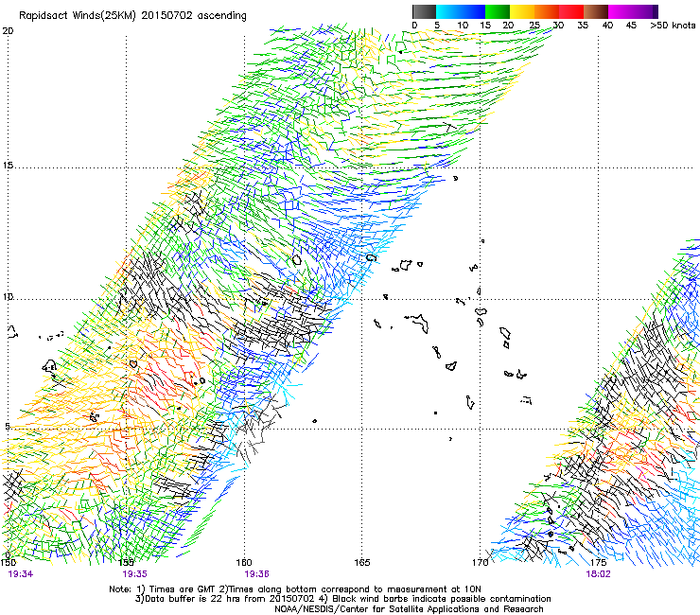Select the longitude axis label '170'
The image size is (700, 615).
481,562
